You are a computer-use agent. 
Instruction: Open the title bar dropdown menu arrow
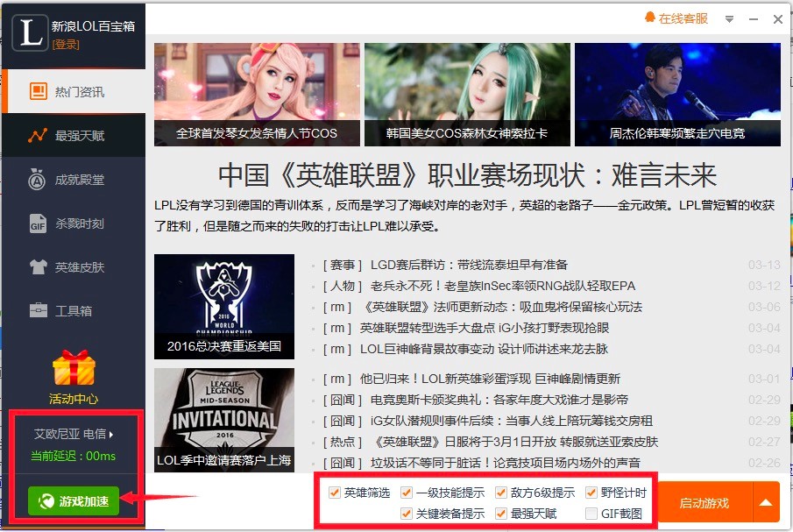click(729, 19)
